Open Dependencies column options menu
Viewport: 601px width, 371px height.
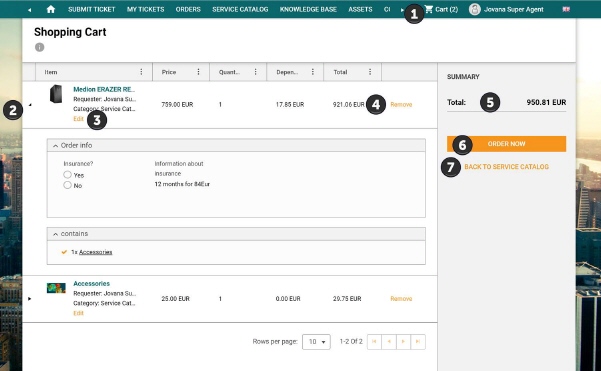tap(312, 72)
